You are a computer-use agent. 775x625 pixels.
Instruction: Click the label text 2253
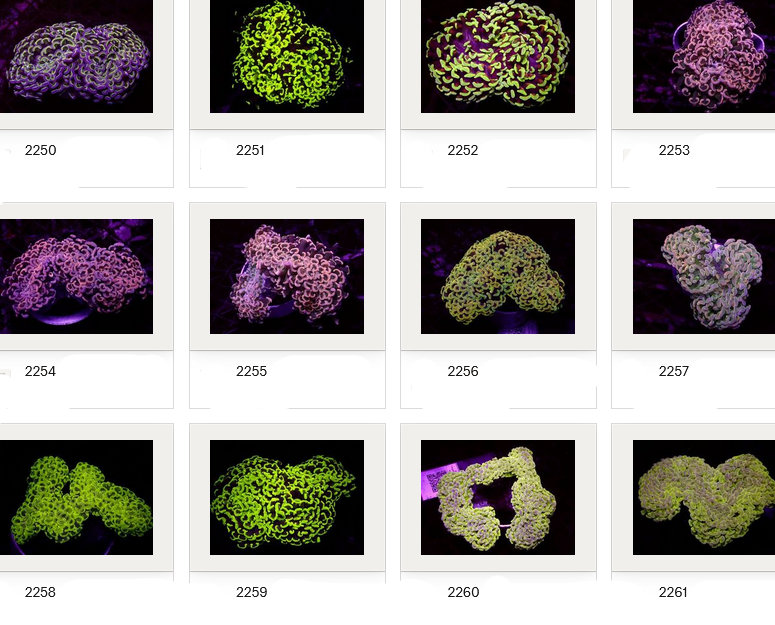(x=674, y=150)
